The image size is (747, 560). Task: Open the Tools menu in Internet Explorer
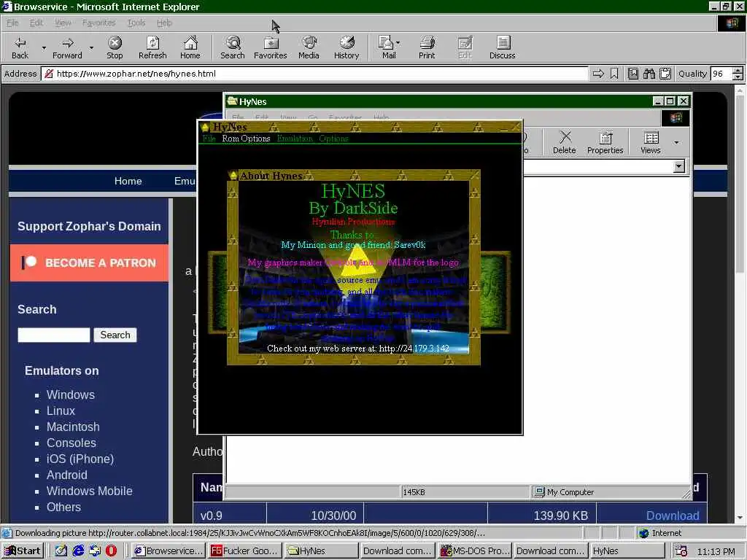(x=136, y=23)
